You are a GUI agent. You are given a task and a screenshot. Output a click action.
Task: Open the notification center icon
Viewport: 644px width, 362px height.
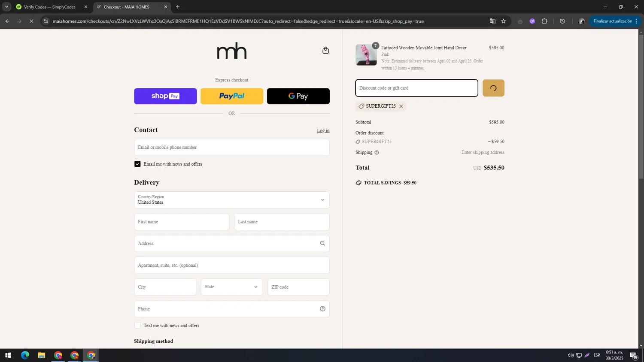point(634,356)
